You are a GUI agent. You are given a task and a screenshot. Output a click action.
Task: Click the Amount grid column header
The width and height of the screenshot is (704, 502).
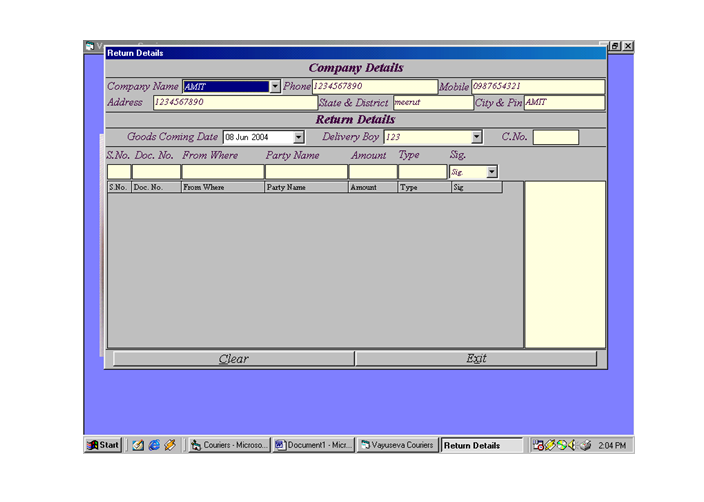coord(373,187)
